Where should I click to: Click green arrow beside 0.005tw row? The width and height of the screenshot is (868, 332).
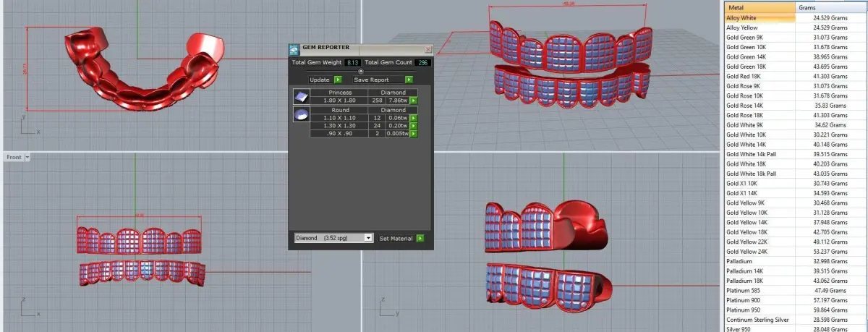pos(414,133)
